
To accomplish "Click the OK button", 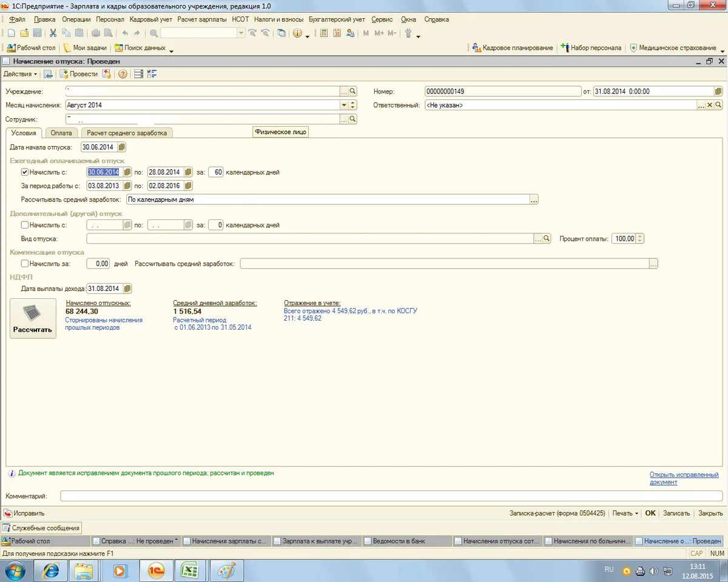I will click(650, 513).
